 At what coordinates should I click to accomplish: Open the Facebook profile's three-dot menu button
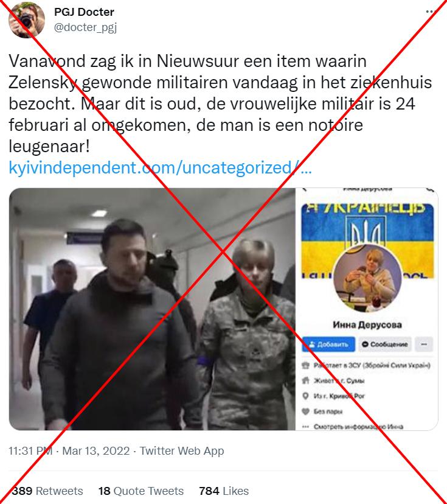click(x=424, y=345)
